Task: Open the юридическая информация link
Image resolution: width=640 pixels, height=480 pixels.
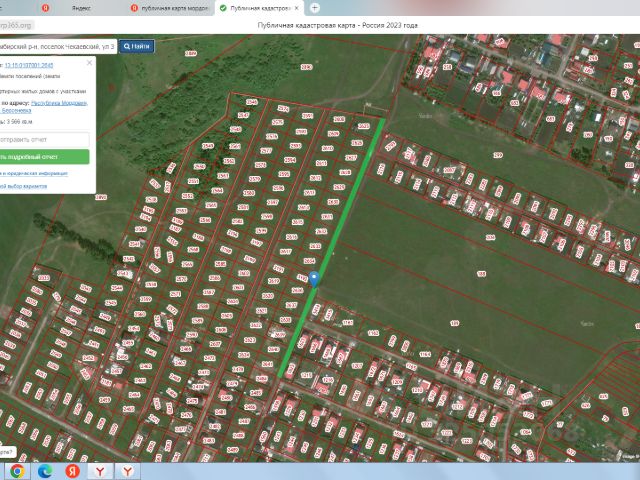Action: tap(40, 173)
